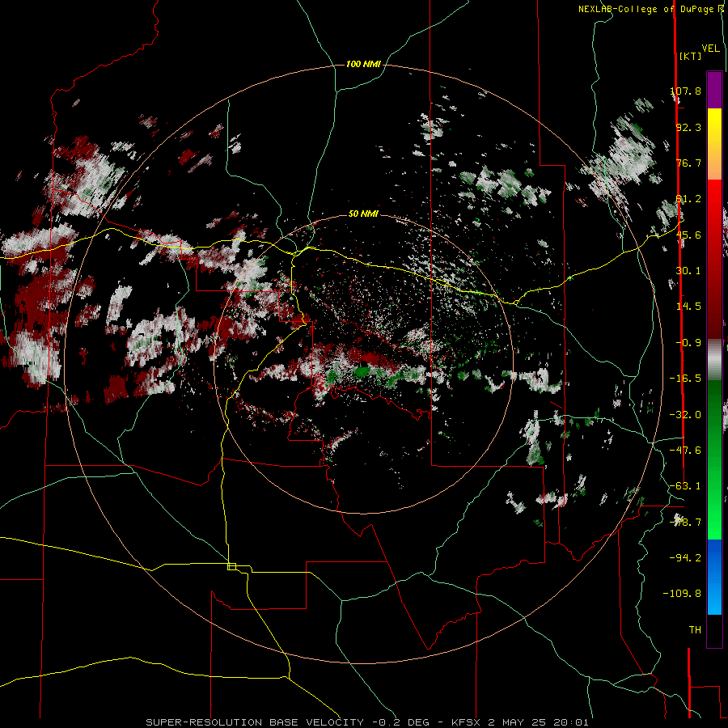Click the -94.2 scale value

(685, 557)
